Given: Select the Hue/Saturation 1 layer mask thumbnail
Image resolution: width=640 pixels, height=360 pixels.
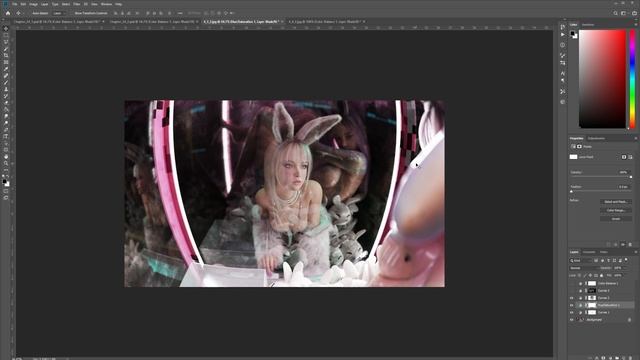Looking at the screenshot, I should click(592, 305).
